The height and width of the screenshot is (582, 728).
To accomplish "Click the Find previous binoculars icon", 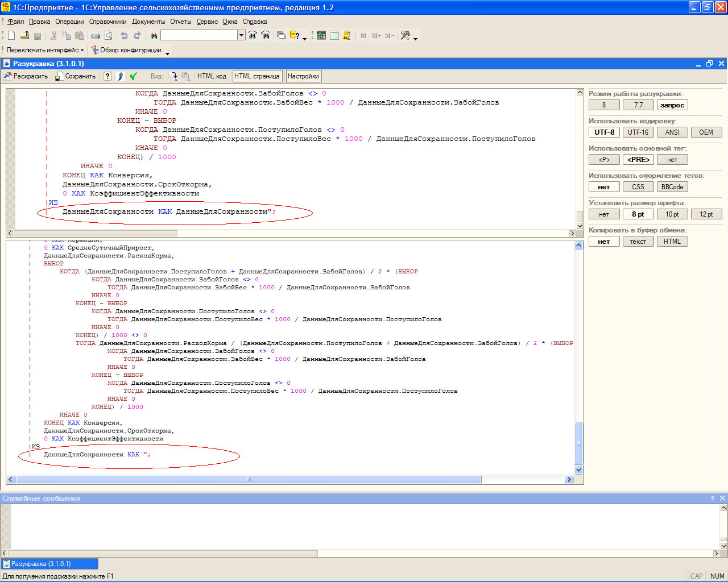I will coord(266,35).
